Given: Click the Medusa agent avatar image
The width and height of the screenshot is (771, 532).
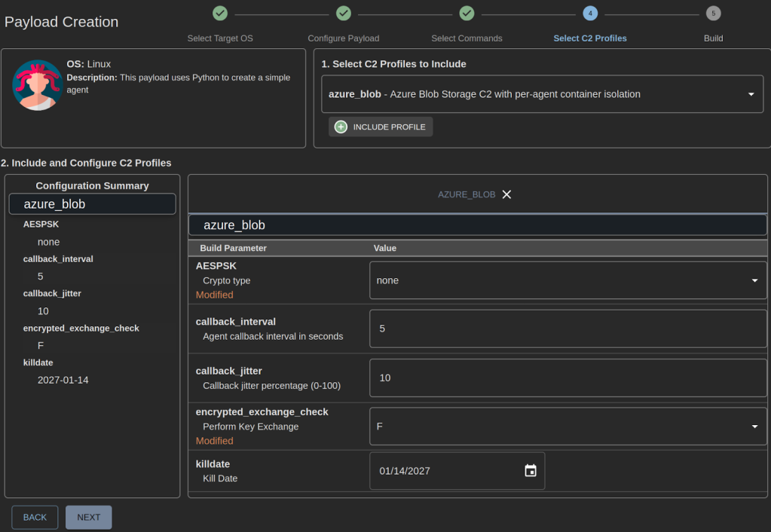Looking at the screenshot, I should pyautogui.click(x=38, y=84).
